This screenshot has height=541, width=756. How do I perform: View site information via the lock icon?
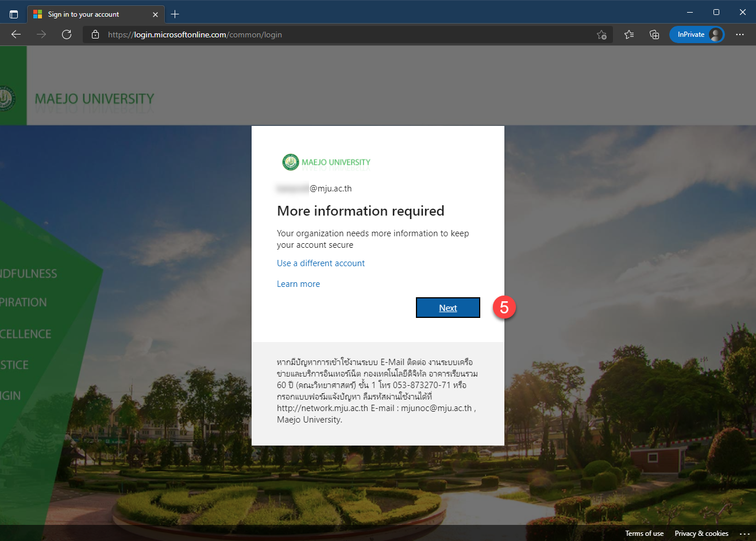tap(95, 34)
